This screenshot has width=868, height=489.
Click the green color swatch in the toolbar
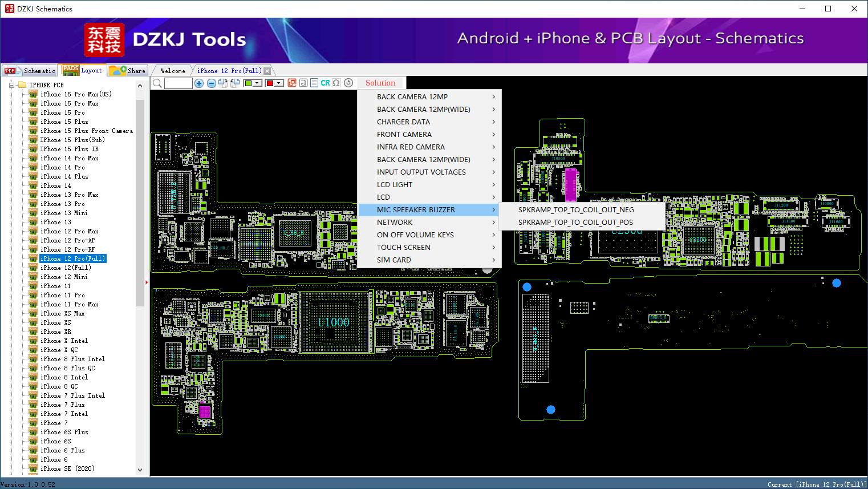point(248,83)
